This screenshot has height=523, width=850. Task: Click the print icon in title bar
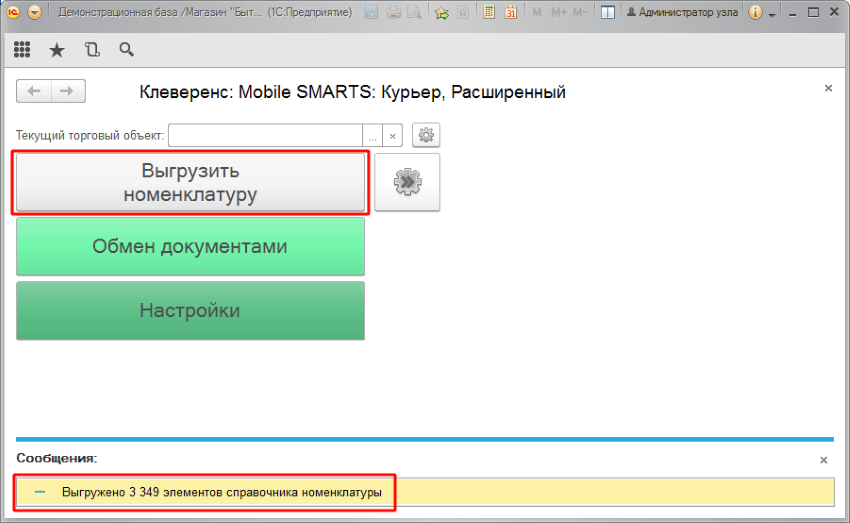coord(394,12)
